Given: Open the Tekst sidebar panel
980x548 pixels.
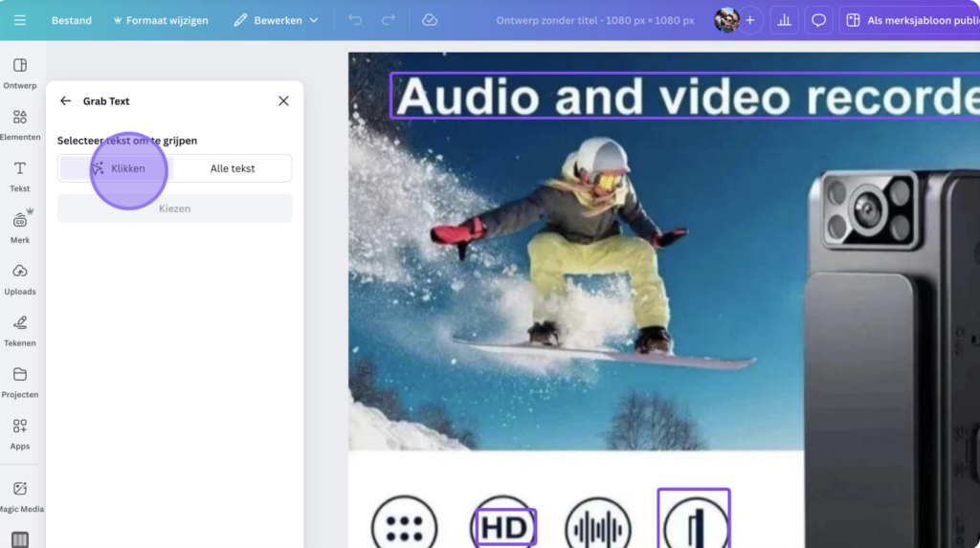Looking at the screenshot, I should click(20, 177).
